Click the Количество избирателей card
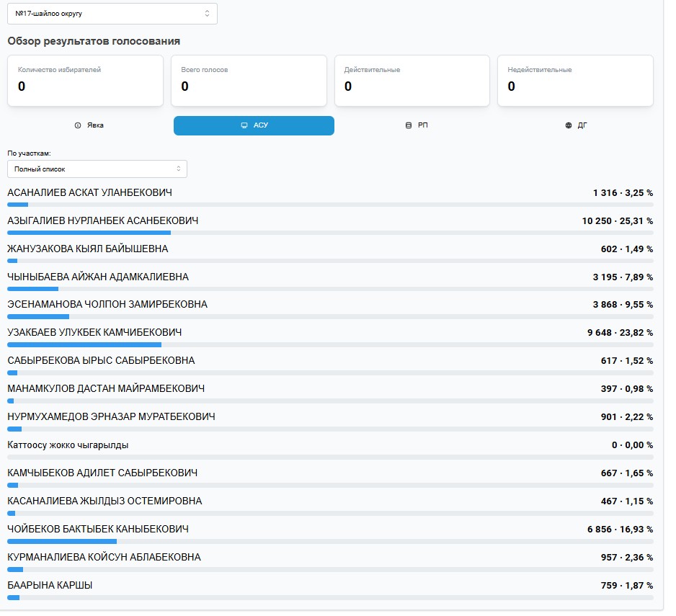 tap(85, 81)
